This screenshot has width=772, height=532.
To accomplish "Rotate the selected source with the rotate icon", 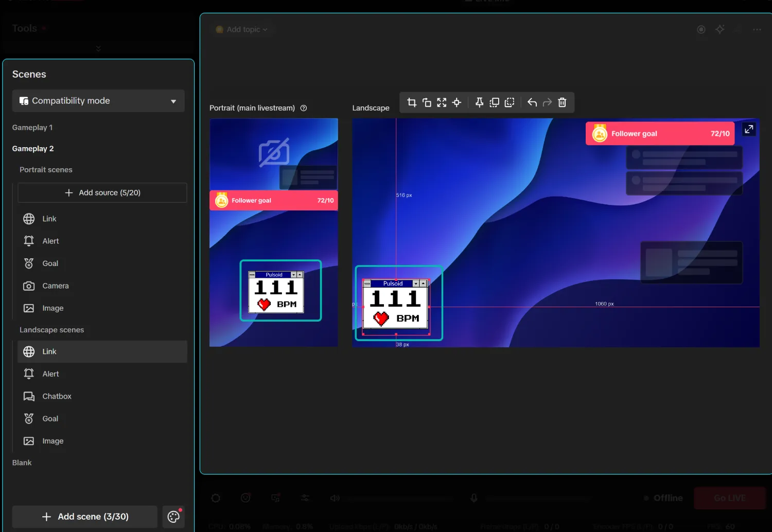I will [427, 102].
